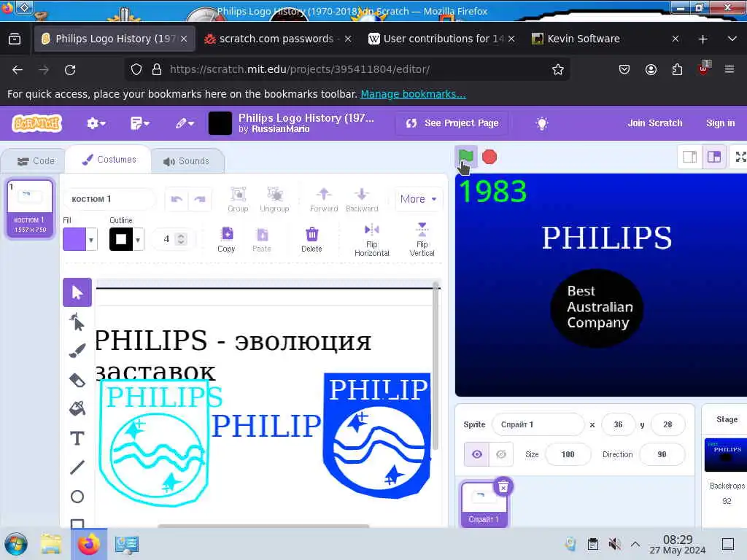Click the Redo arrow button

200,199
